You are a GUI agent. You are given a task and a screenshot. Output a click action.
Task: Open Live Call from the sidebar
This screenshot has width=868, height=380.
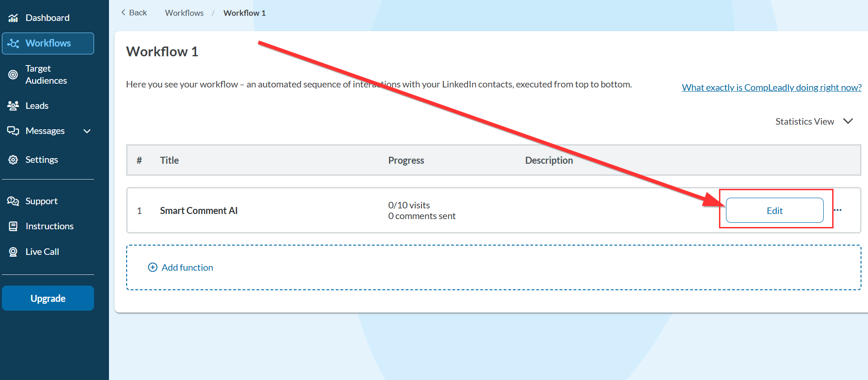[x=42, y=252]
